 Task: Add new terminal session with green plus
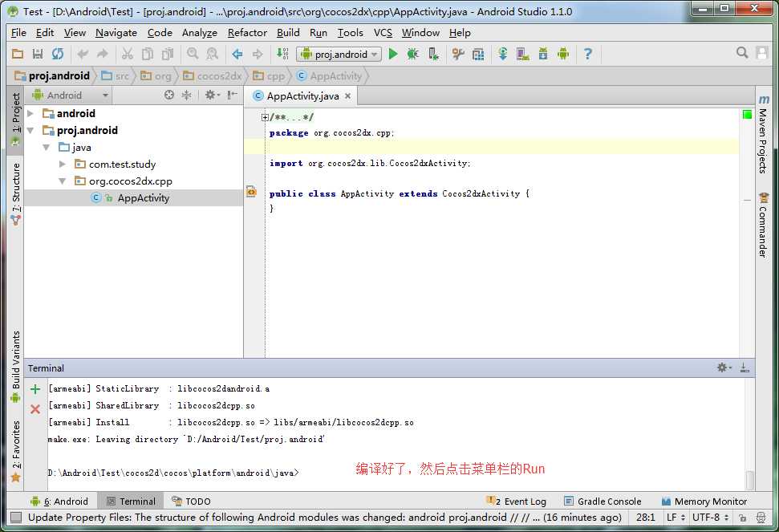[34, 389]
